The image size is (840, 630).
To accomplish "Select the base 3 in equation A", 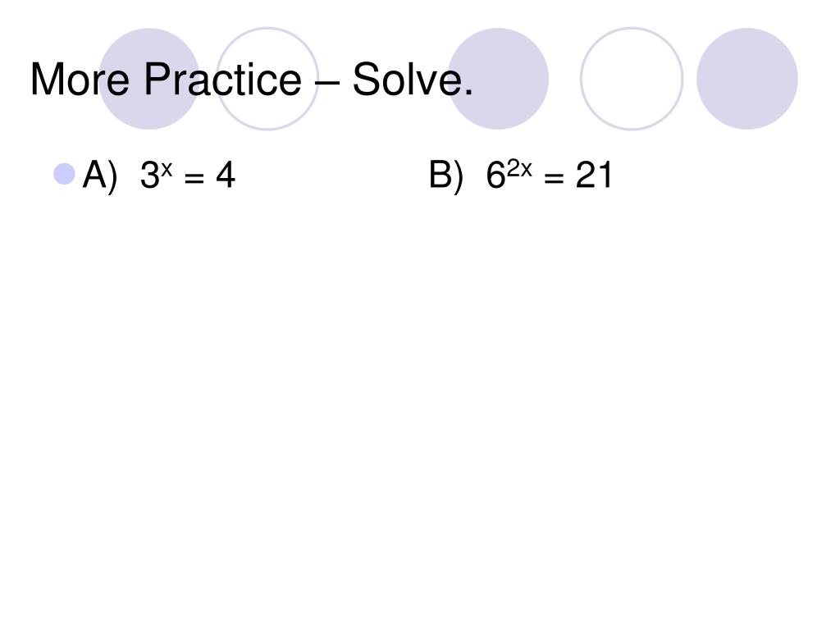I will click(x=149, y=176).
